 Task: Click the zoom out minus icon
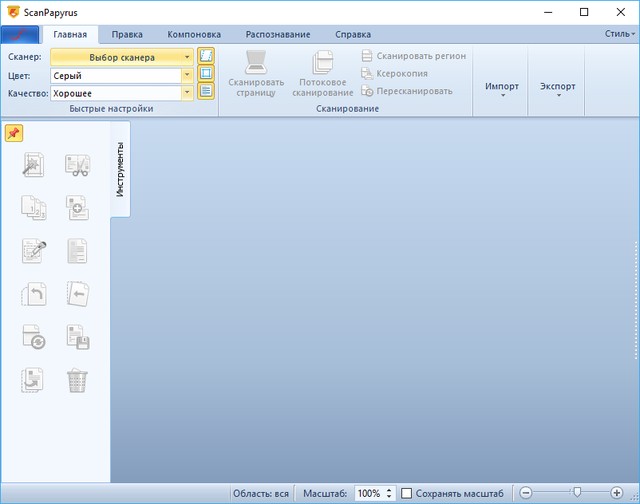[x=526, y=493]
